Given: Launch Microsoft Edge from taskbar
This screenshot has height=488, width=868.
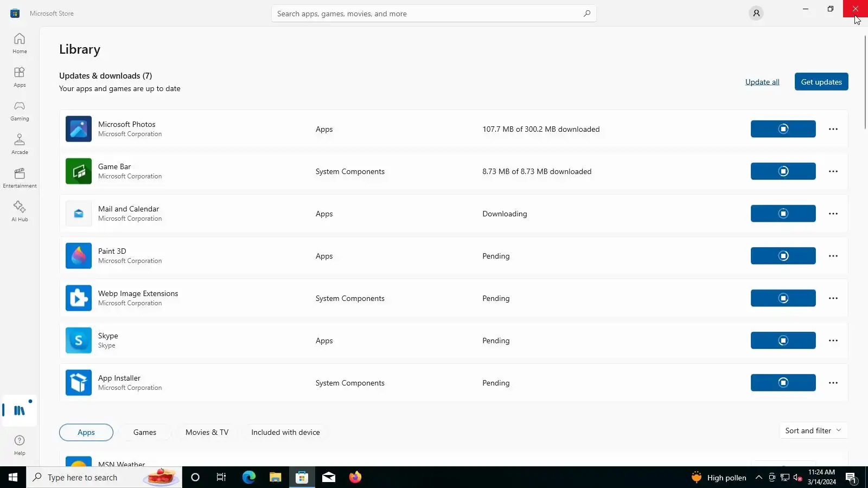Looking at the screenshot, I should (248, 477).
